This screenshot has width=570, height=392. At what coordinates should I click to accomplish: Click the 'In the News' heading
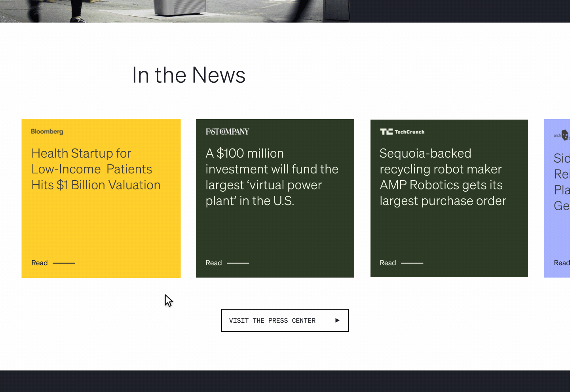pos(189,75)
